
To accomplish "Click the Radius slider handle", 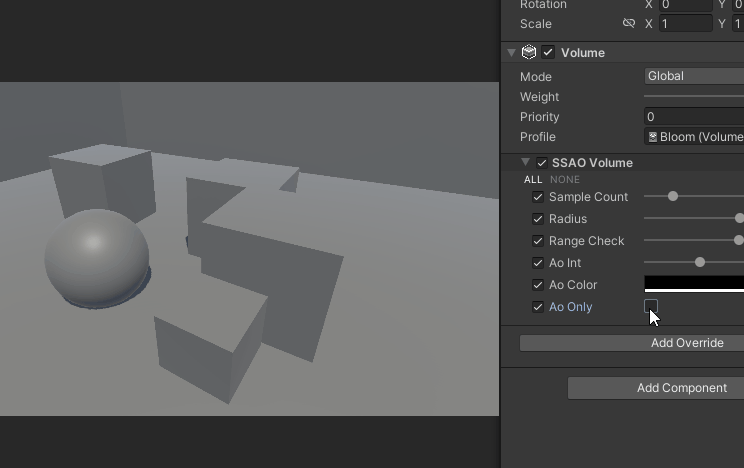I will coord(739,218).
